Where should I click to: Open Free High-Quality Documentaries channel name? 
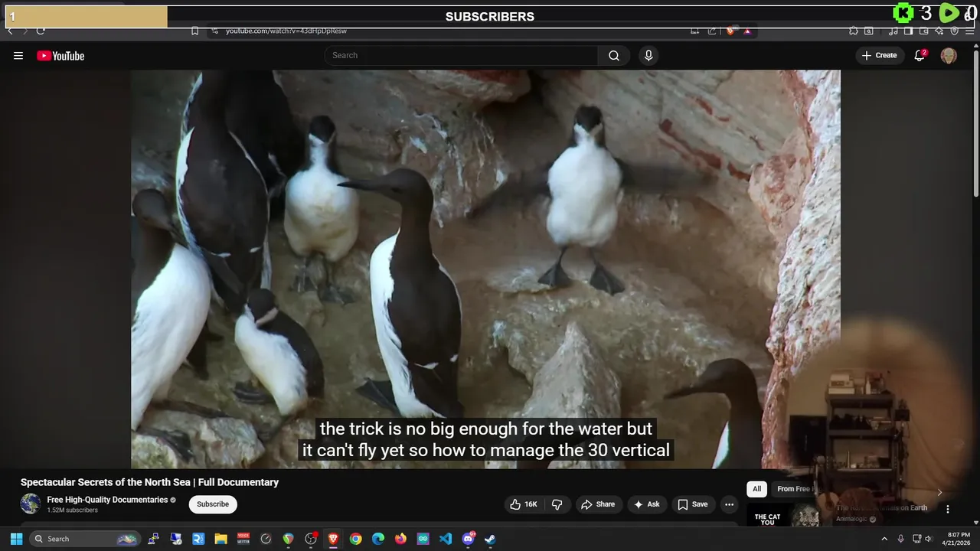coord(107,500)
